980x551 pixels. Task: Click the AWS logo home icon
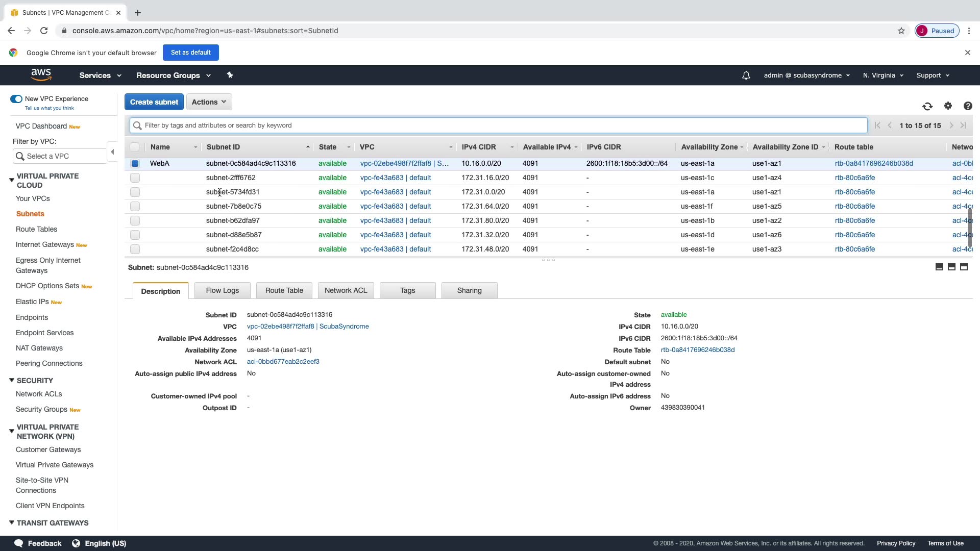click(41, 75)
